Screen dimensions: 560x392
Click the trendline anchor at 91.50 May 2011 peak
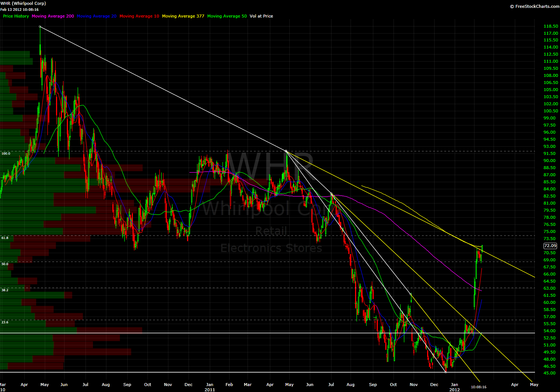286,151
